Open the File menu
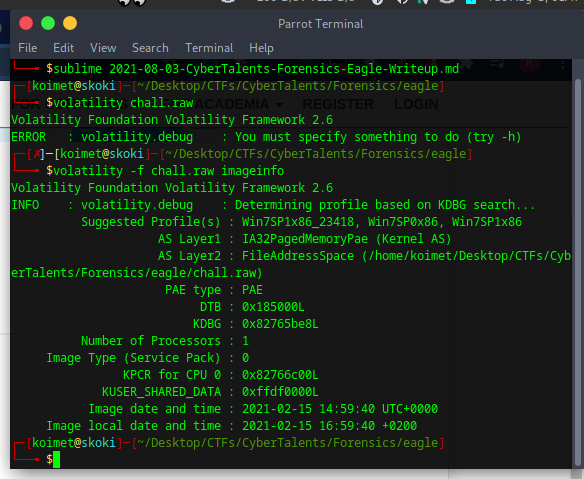The height and width of the screenshot is (479, 584). (28, 48)
